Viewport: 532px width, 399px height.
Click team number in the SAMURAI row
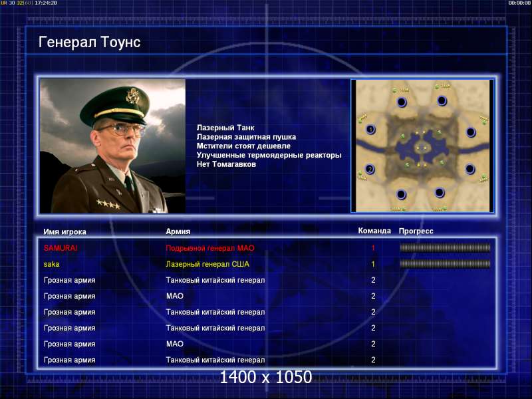373,248
